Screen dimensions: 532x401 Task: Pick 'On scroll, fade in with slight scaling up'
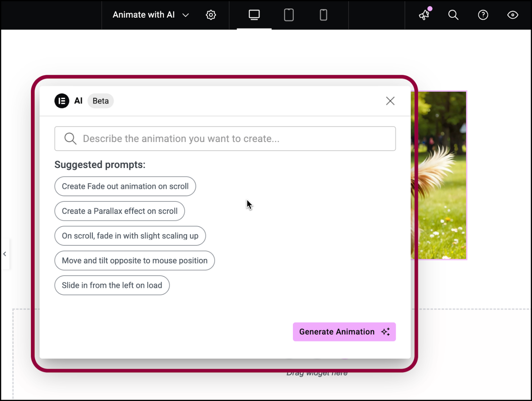tap(130, 236)
